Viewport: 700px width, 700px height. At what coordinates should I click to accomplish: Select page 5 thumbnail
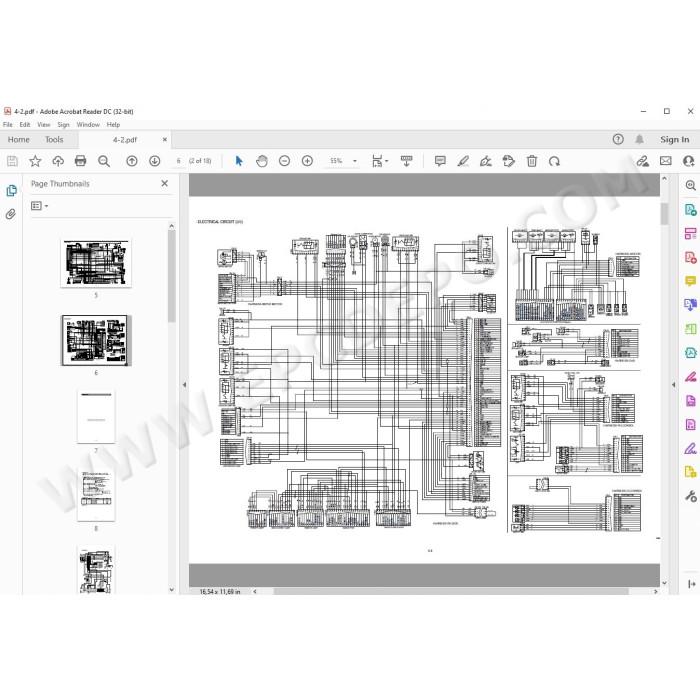coord(96,262)
